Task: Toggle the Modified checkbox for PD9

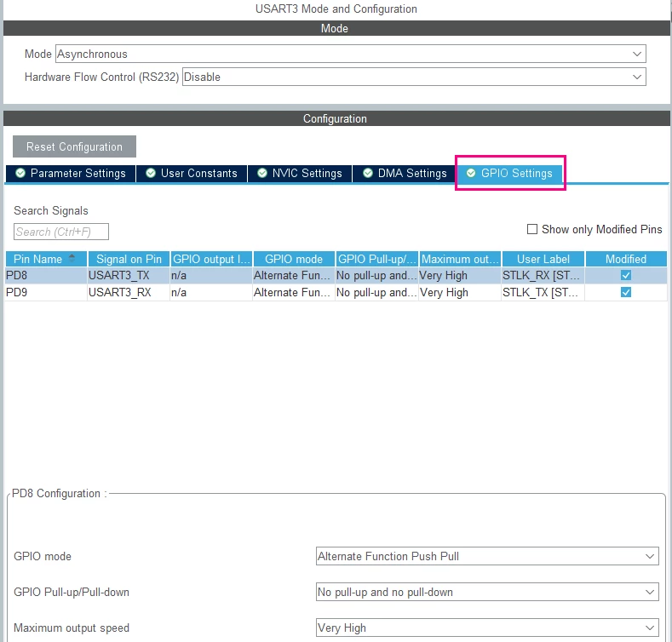Action: tap(626, 292)
